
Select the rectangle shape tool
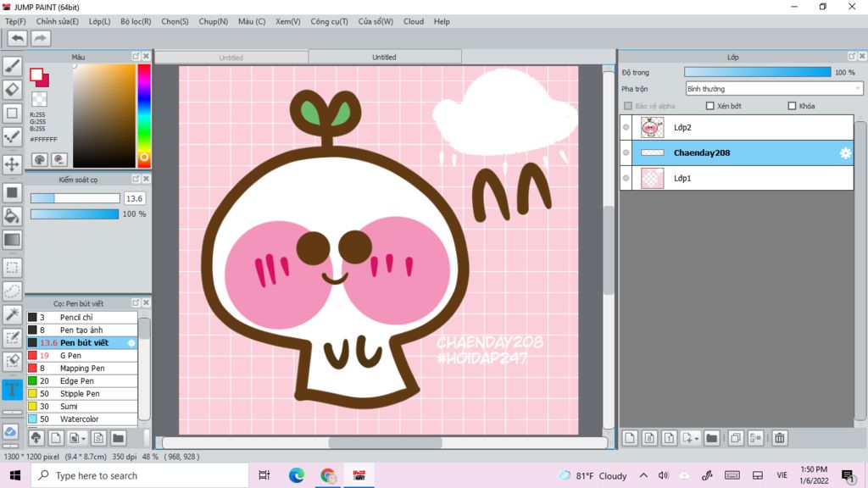[12, 113]
